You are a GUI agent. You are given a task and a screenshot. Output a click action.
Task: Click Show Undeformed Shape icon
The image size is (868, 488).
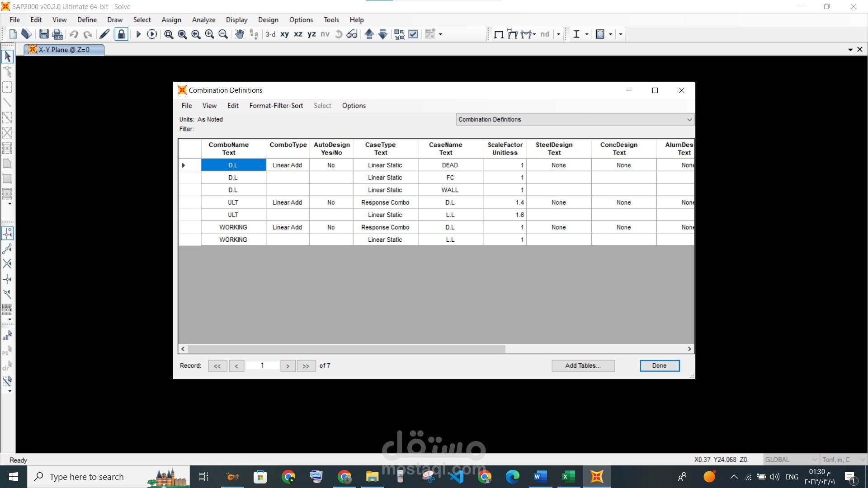pos(499,34)
